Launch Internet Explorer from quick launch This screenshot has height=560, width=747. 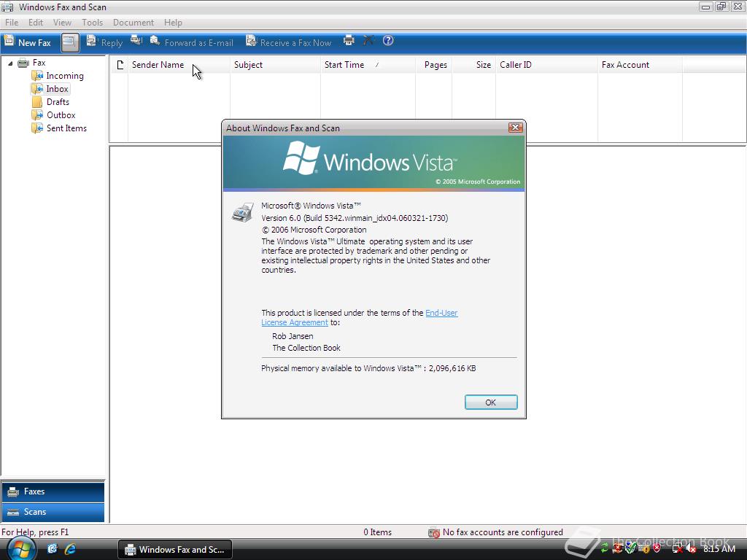71,549
